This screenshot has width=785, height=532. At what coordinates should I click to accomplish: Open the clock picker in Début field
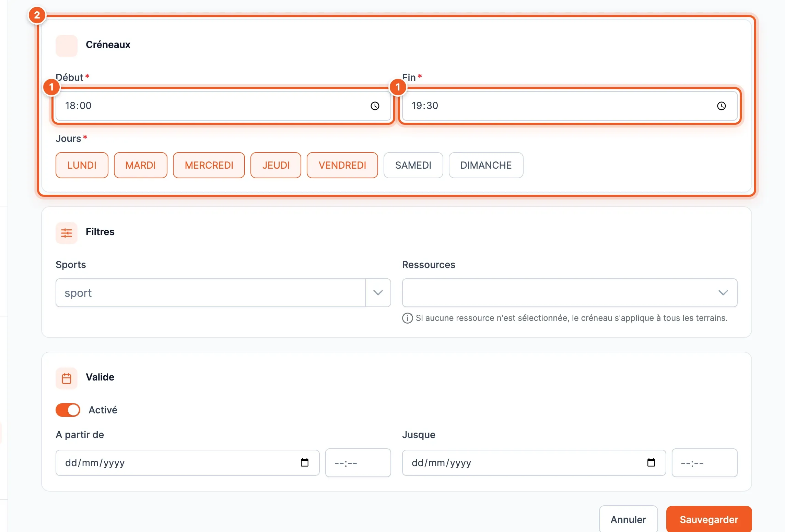click(375, 106)
